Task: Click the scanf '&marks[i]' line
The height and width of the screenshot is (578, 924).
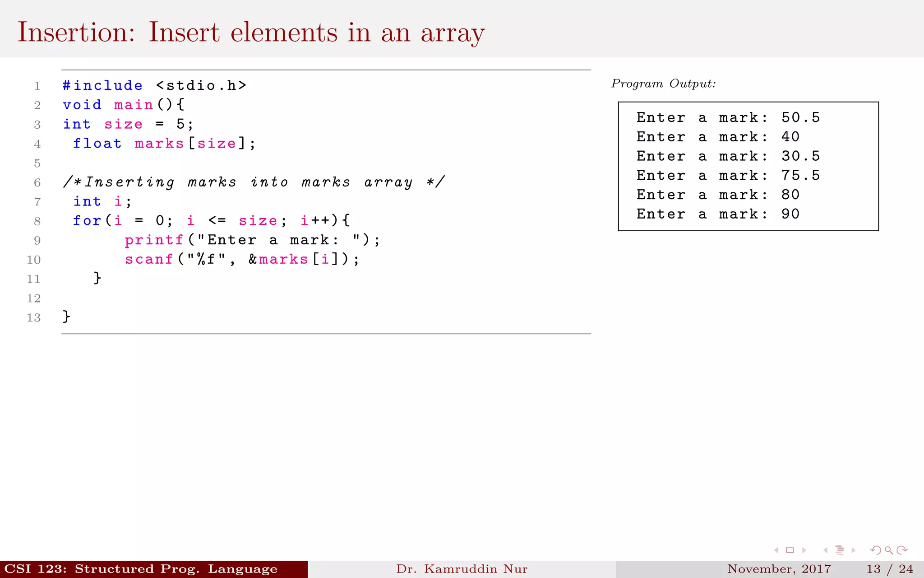Action: pyautogui.click(x=242, y=260)
